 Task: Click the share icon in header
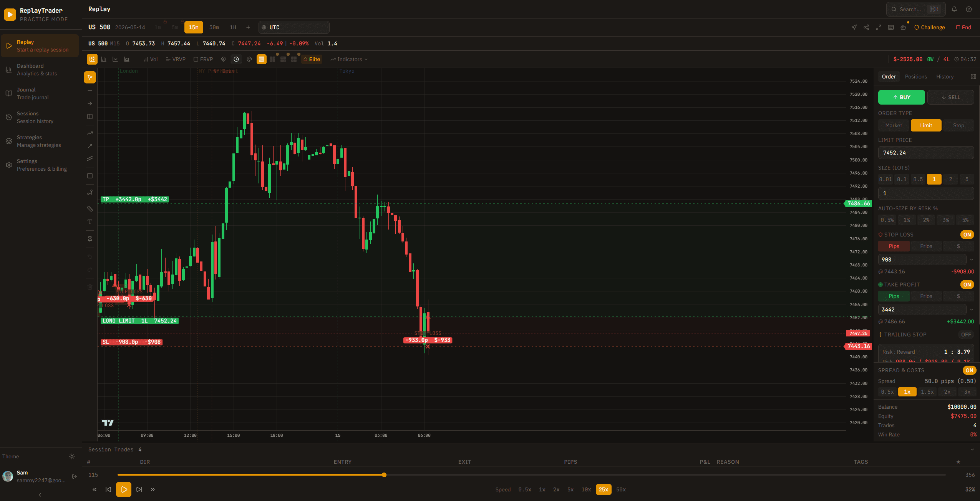click(866, 27)
